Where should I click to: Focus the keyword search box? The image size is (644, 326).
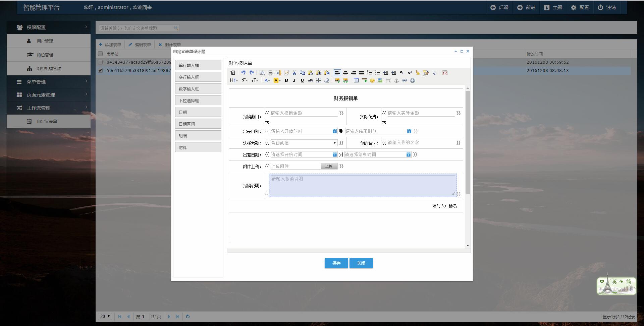coord(139,28)
